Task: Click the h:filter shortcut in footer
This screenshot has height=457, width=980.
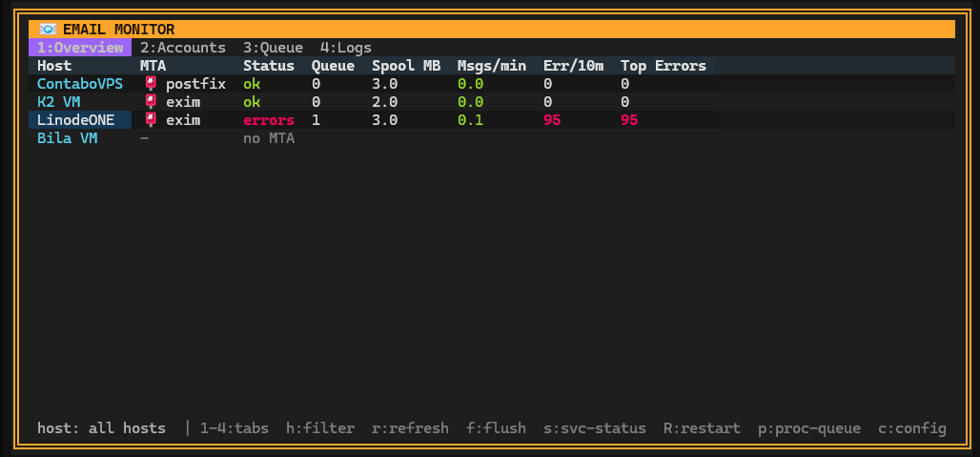Action: (320, 428)
